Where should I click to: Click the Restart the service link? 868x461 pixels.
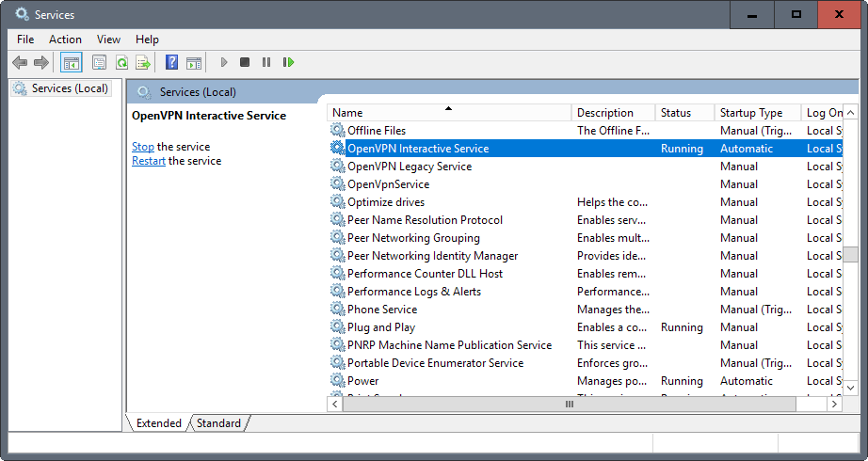[149, 161]
